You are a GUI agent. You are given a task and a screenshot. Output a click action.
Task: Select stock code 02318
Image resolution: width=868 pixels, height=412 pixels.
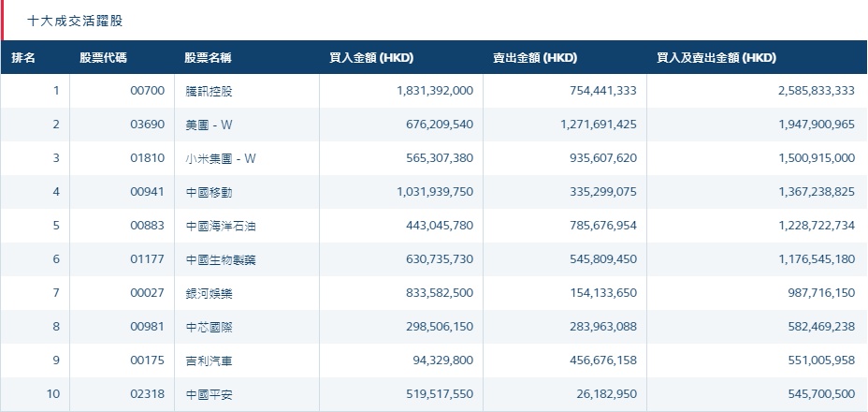(147, 394)
